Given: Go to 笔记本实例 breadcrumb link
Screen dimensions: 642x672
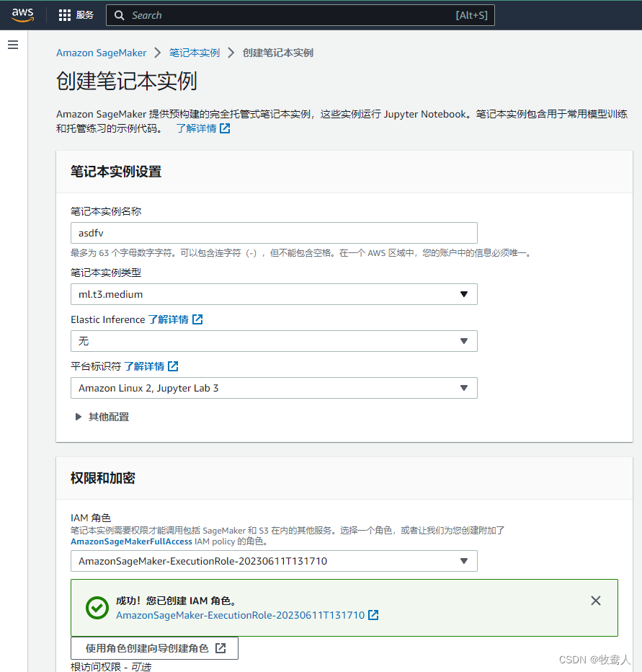Looking at the screenshot, I should (195, 53).
